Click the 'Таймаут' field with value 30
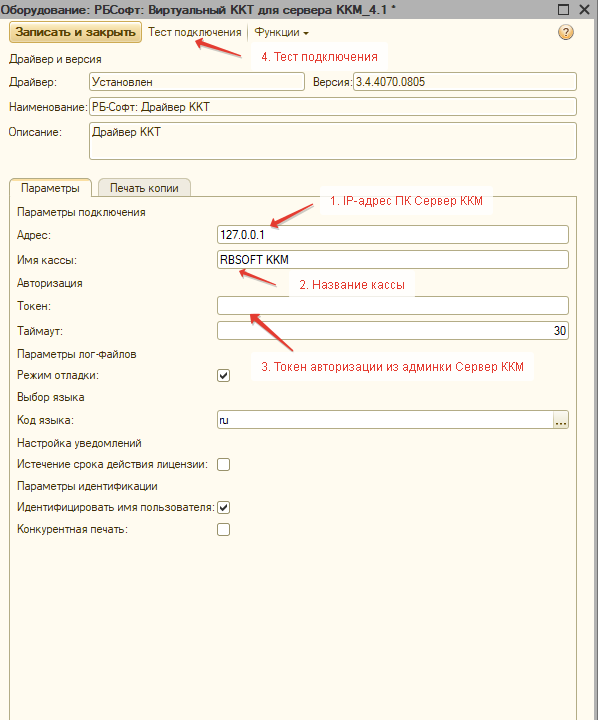The height and width of the screenshot is (720, 598). click(393, 331)
